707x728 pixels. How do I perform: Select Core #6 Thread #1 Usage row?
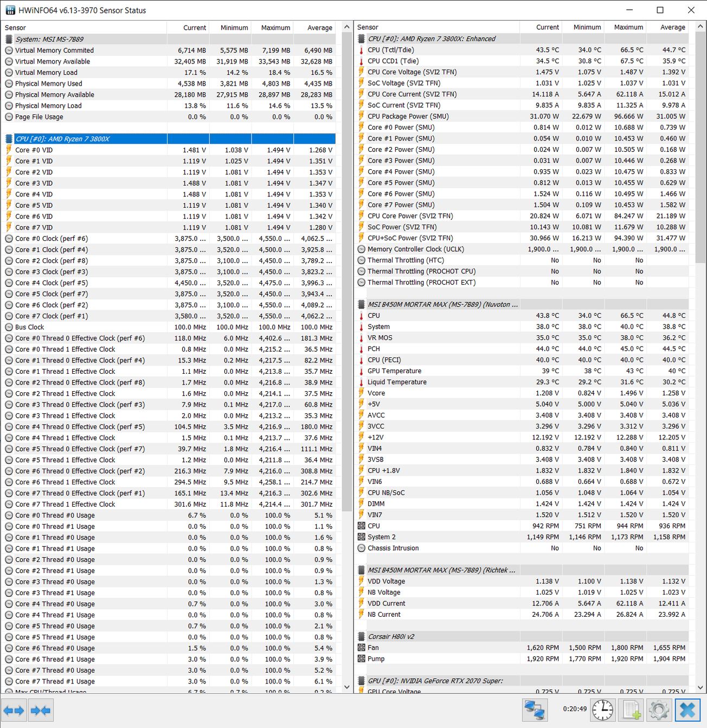point(169,659)
